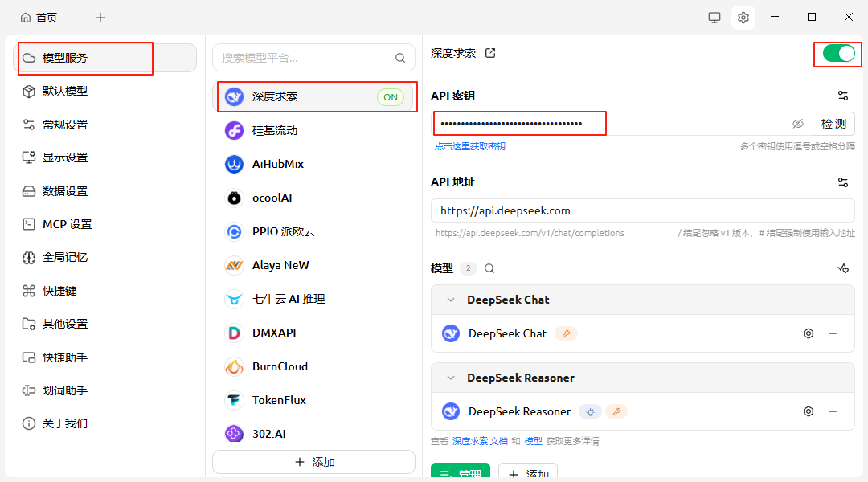Screen dimensions: 868x482
Task: Select PPIO 派欧云 provider
Action: tap(314, 232)
